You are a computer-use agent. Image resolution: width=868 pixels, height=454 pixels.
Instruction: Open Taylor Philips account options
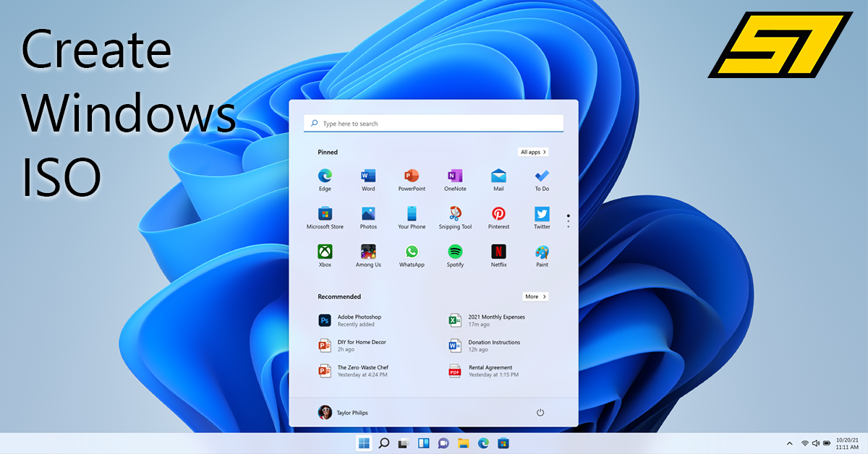pos(344,411)
